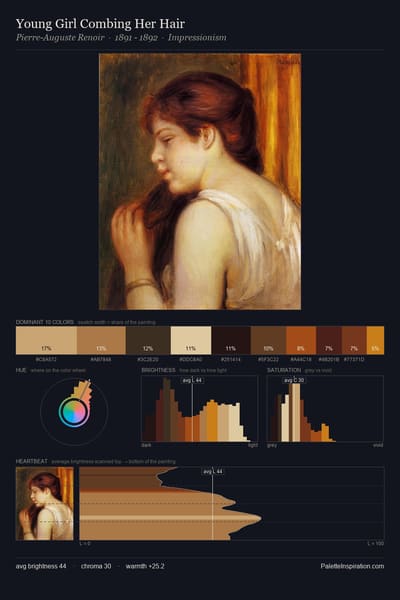The width and height of the screenshot is (400, 600).
Task: Click the 'warmth +25.2' footer stat
Action: [x=145, y=566]
